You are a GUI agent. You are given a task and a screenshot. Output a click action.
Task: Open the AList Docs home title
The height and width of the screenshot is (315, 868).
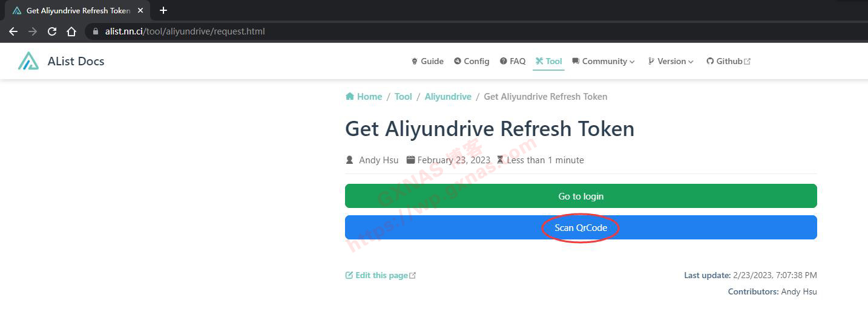tap(76, 61)
